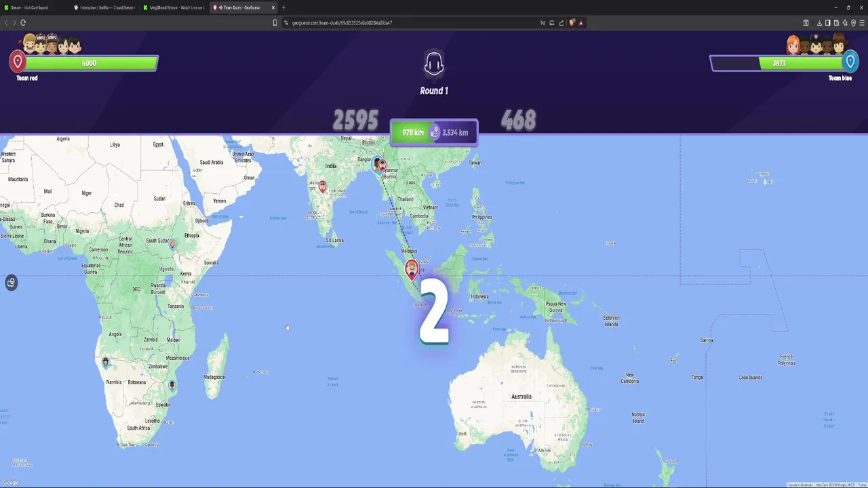Viewport: 868px width, 488px height.
Task: Click the blue avatar pin near Bangladesh
Action: pos(376,163)
